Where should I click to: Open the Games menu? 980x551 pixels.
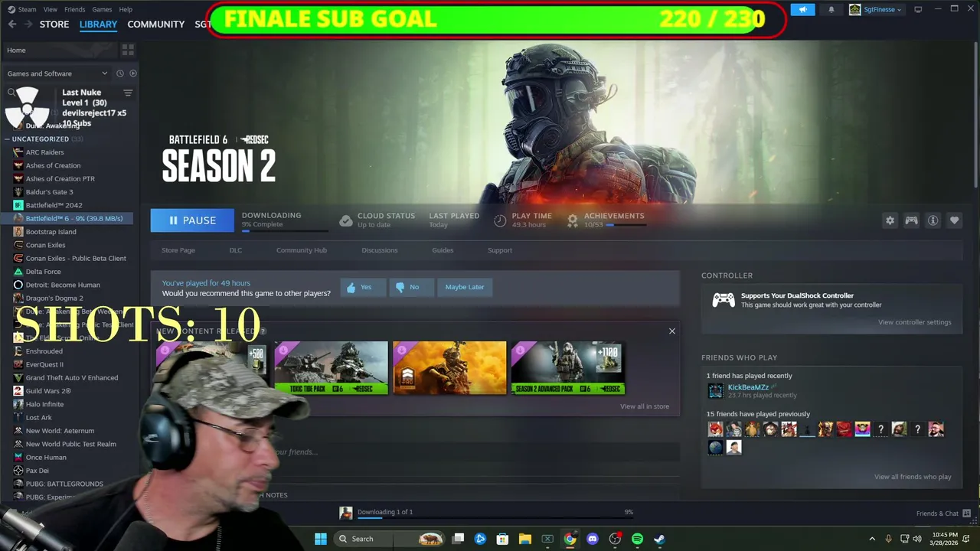coord(102,9)
